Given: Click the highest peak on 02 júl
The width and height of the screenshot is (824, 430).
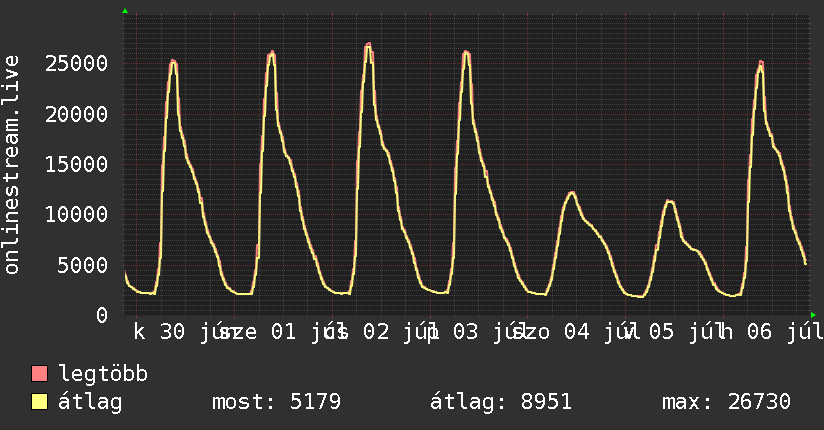Looking at the screenshot, I should (x=368, y=45).
